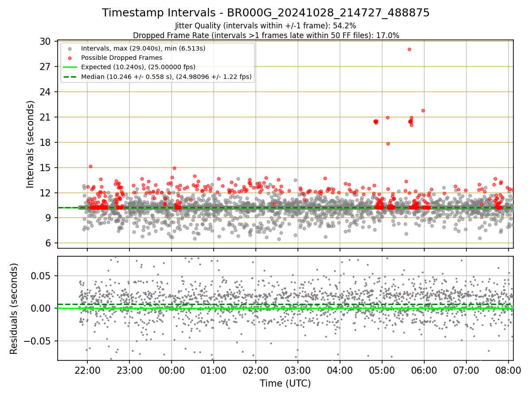Click the highest red outlier near 29 seconds

[x=409, y=49]
